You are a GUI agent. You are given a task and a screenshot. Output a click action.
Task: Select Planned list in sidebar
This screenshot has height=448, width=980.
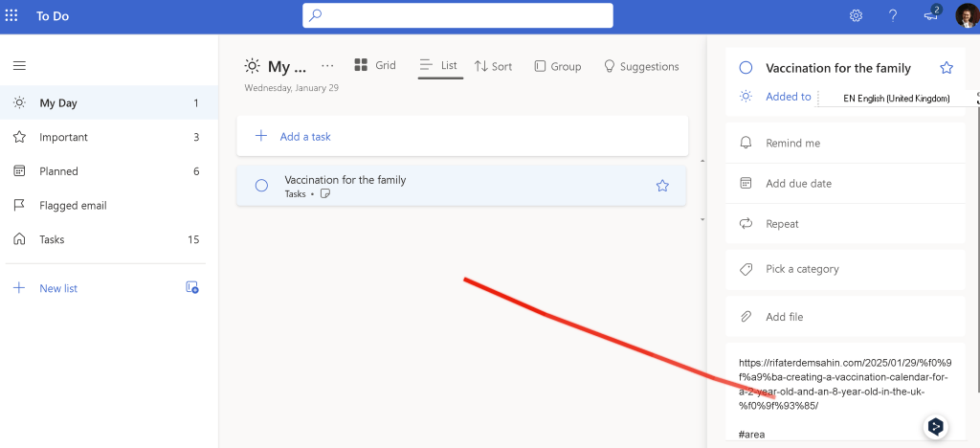pyautogui.click(x=109, y=171)
